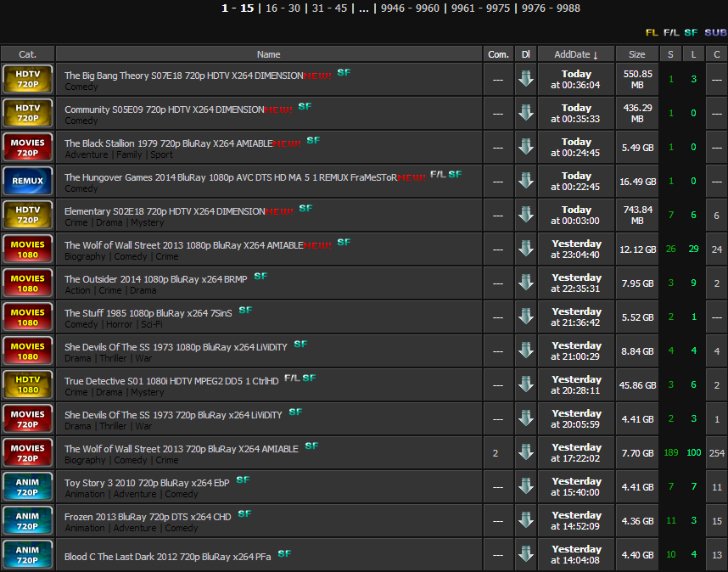728x572 pixels.
Task: Click the ANIM 720P icon on the Frozen row
Action: pyautogui.click(x=27, y=520)
